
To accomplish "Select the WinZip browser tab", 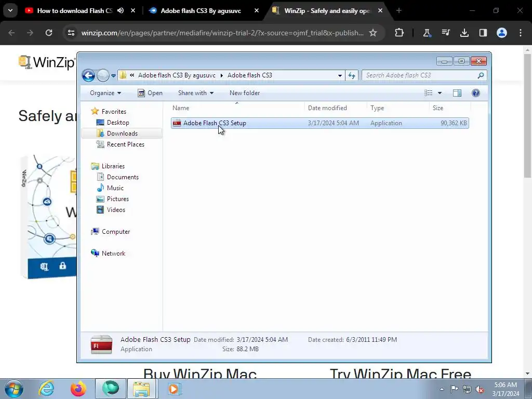I will [x=327, y=10].
